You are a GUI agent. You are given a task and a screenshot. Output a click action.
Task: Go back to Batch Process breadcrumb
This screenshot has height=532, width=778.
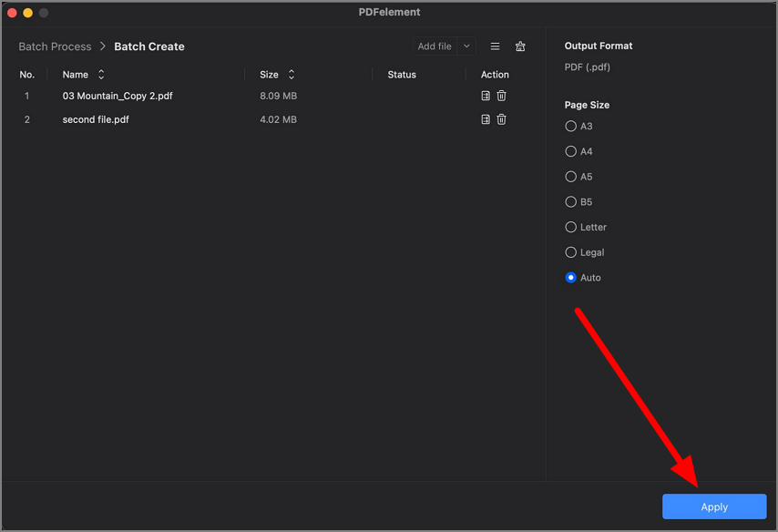tap(55, 46)
